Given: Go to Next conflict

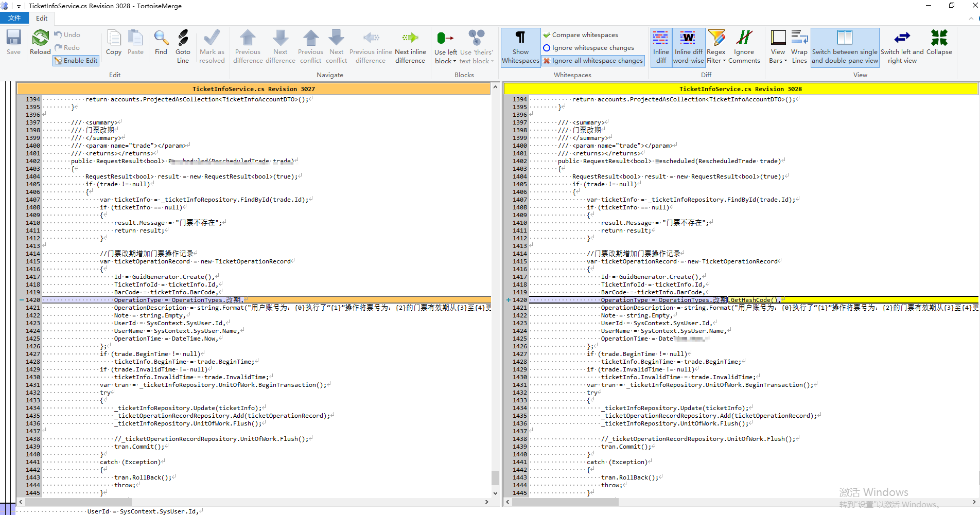Looking at the screenshot, I should click(336, 46).
